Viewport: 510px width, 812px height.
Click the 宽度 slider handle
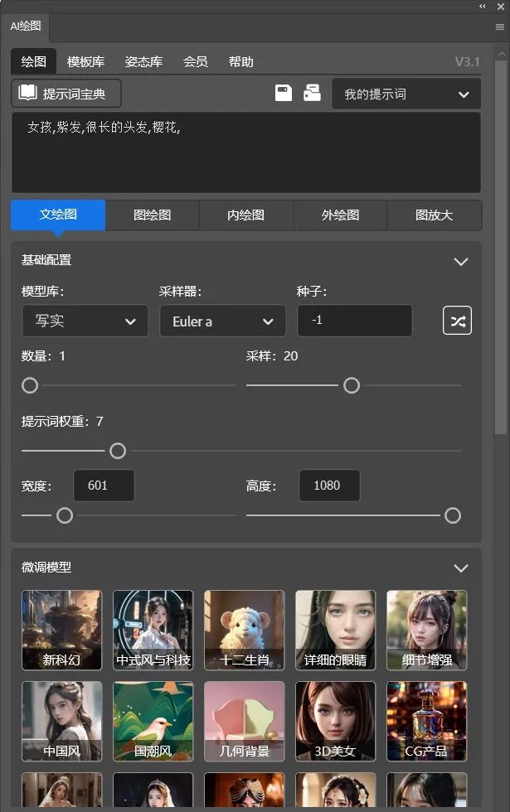[65, 515]
